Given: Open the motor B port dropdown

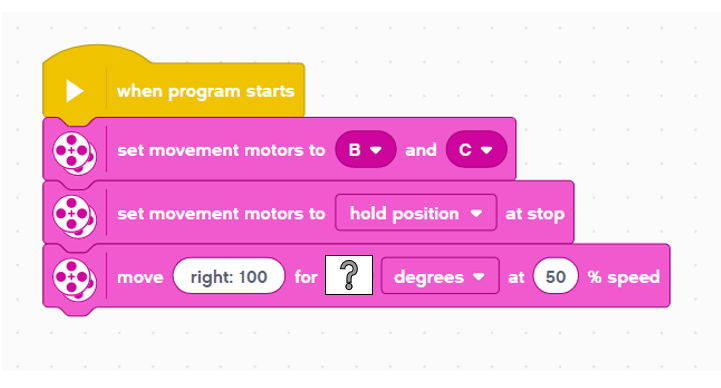Looking at the screenshot, I should click(x=366, y=149).
